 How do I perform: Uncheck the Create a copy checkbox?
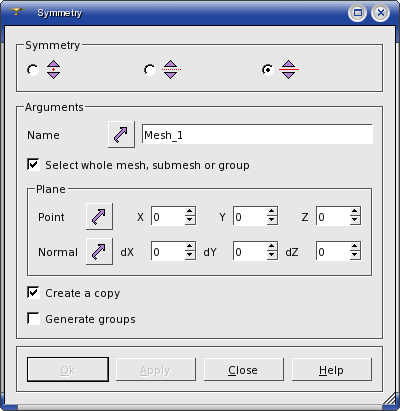33,293
